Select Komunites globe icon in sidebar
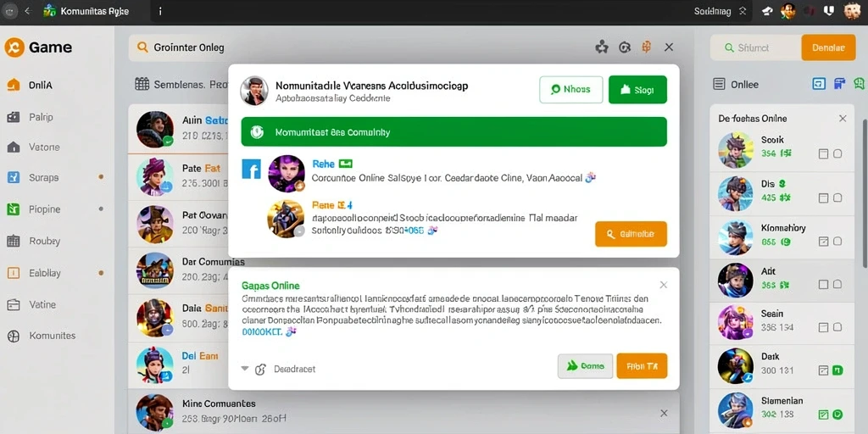868x434 pixels. [x=14, y=336]
